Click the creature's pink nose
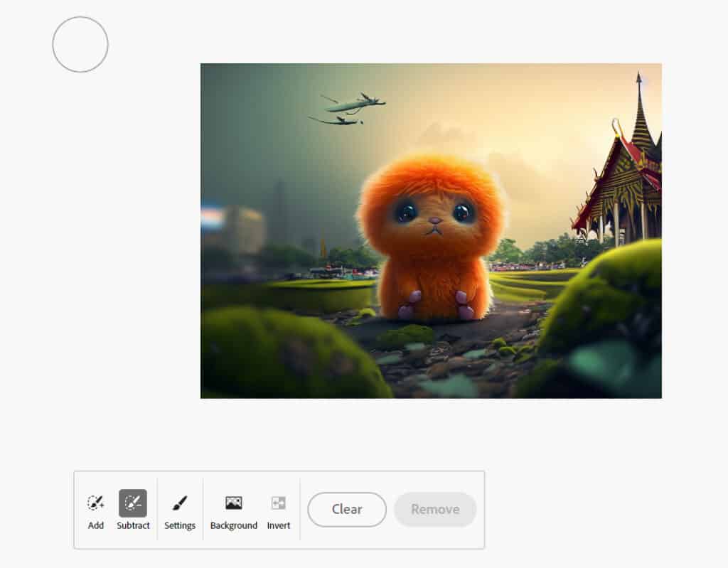Image resolution: width=728 pixels, height=568 pixels. coord(434,220)
